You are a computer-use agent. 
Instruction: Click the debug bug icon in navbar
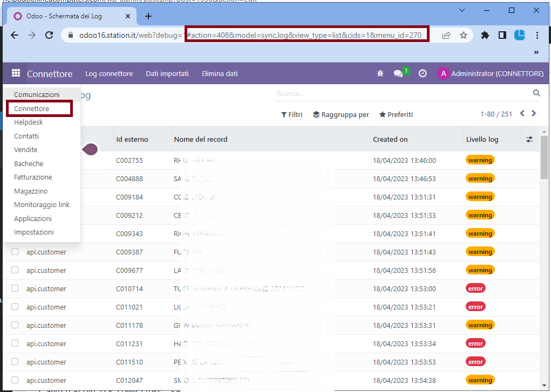[380, 73]
